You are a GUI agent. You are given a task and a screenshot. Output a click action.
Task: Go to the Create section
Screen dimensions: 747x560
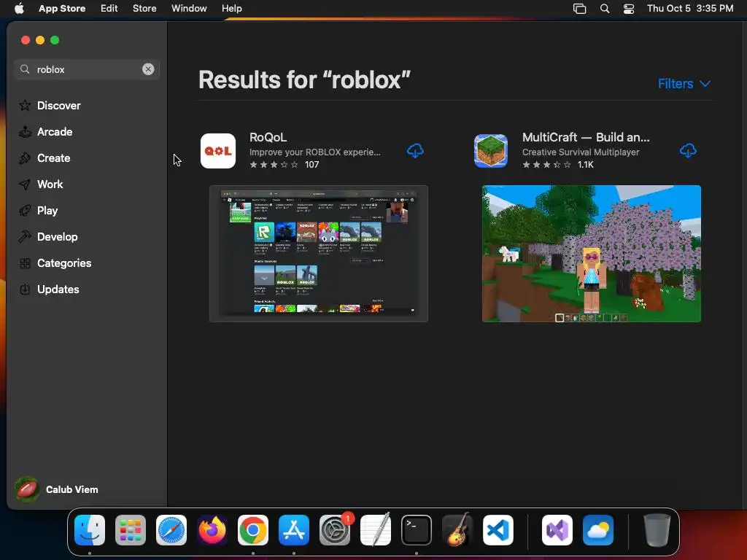tap(54, 158)
